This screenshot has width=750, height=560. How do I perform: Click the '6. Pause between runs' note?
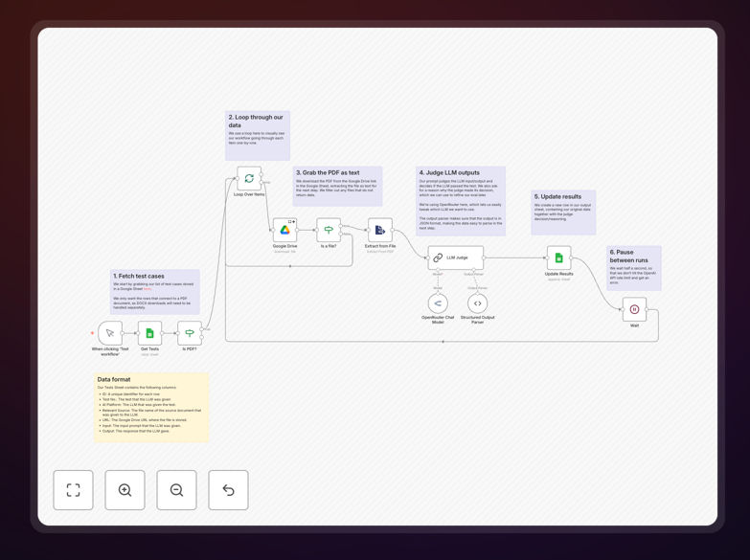pyautogui.click(x=634, y=268)
